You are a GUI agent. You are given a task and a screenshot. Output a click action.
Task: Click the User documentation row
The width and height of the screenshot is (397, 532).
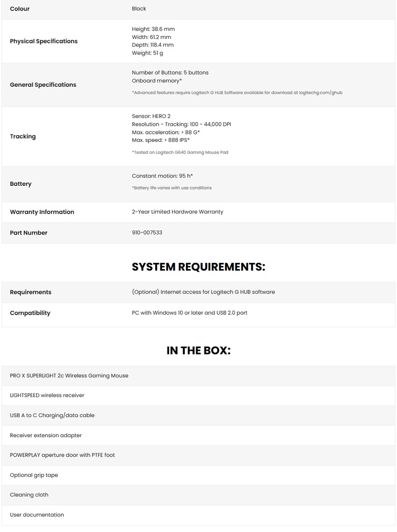(37, 515)
